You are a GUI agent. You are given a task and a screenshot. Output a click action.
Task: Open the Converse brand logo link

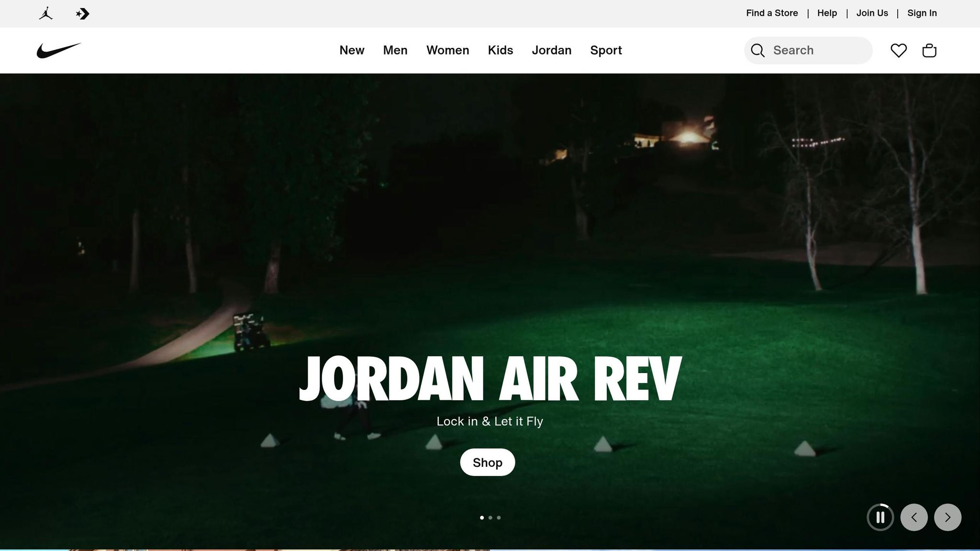(82, 13)
